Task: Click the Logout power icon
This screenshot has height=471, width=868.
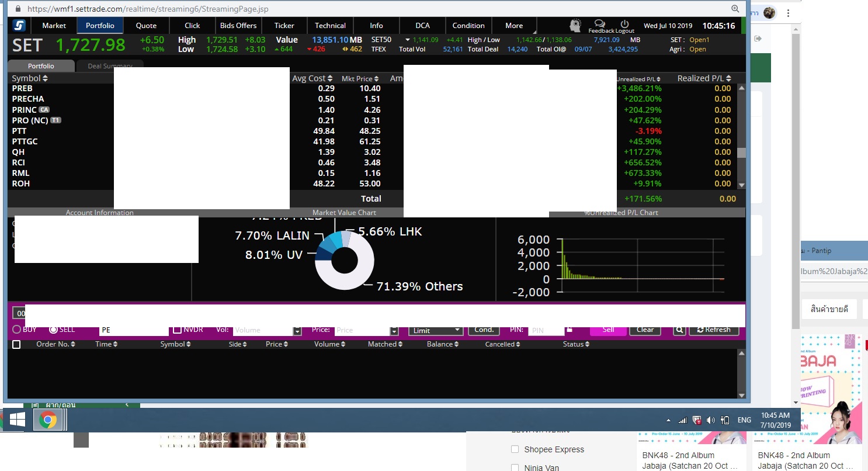Action: tap(624, 23)
